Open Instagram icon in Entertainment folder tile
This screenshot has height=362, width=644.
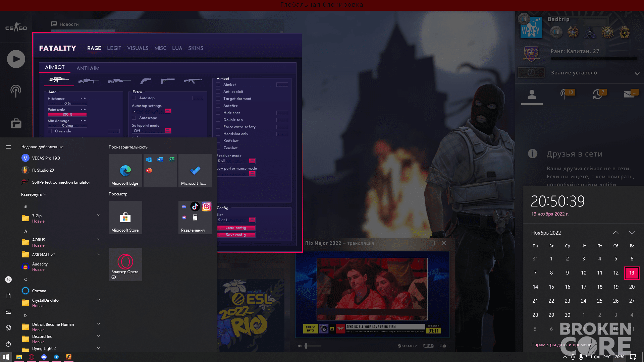click(207, 206)
